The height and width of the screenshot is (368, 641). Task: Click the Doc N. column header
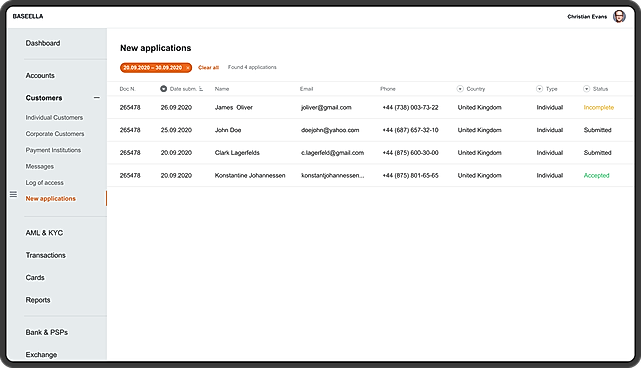(x=128, y=89)
